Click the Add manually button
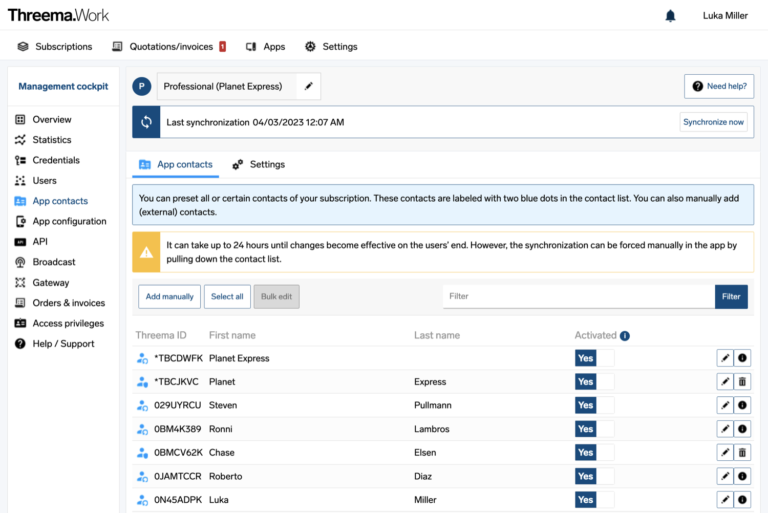The width and height of the screenshot is (768, 513). click(169, 296)
